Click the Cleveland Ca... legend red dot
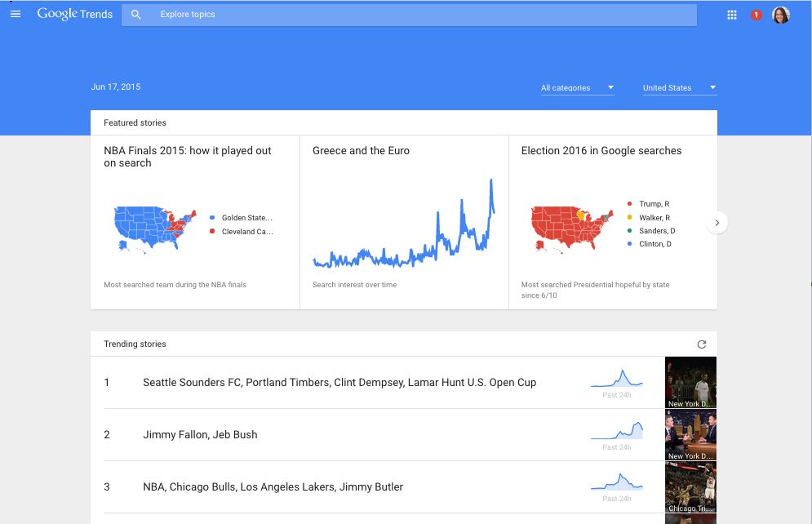This screenshot has height=524, width=812. pos(212,231)
